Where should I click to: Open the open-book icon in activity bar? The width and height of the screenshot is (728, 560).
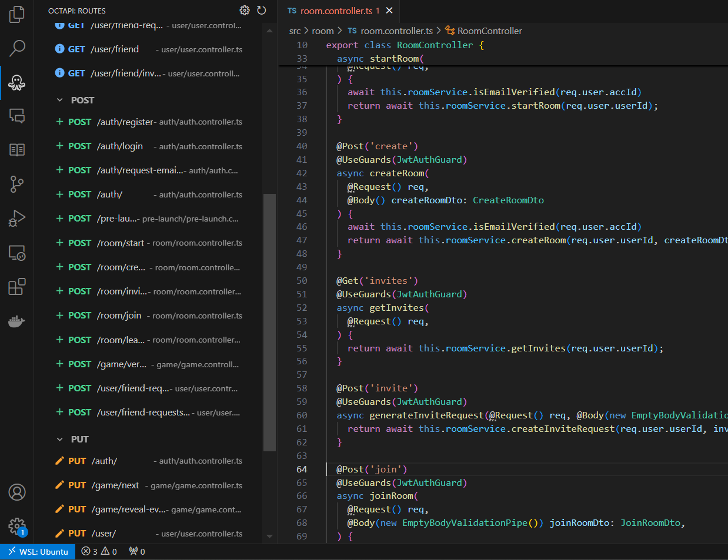click(x=17, y=150)
